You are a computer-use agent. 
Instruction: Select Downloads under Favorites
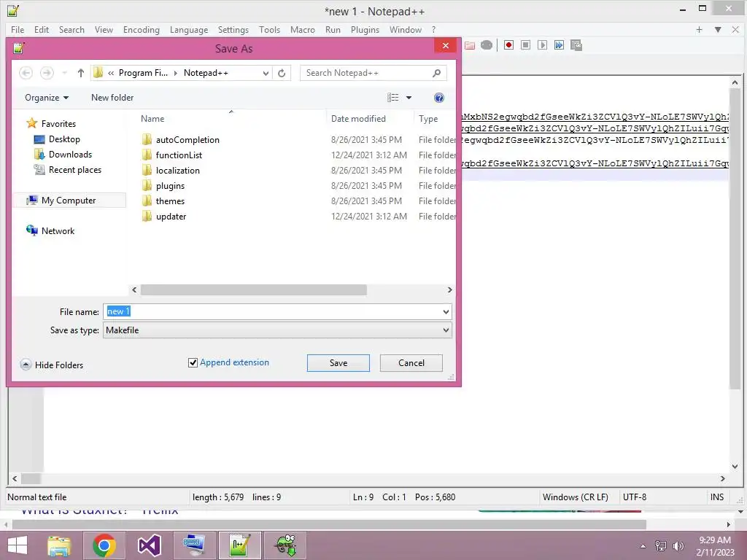coord(70,155)
